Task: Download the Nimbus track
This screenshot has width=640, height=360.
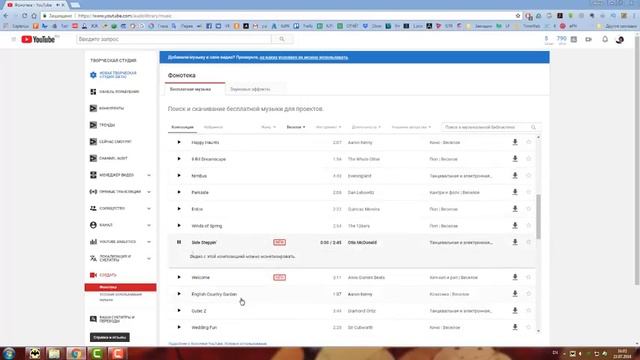Action: (x=515, y=176)
